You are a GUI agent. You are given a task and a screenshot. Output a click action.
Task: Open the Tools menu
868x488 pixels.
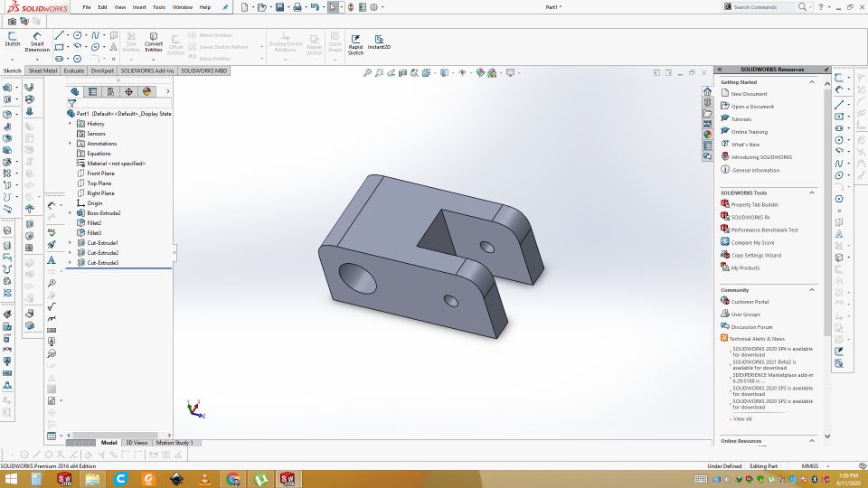pyautogui.click(x=159, y=7)
